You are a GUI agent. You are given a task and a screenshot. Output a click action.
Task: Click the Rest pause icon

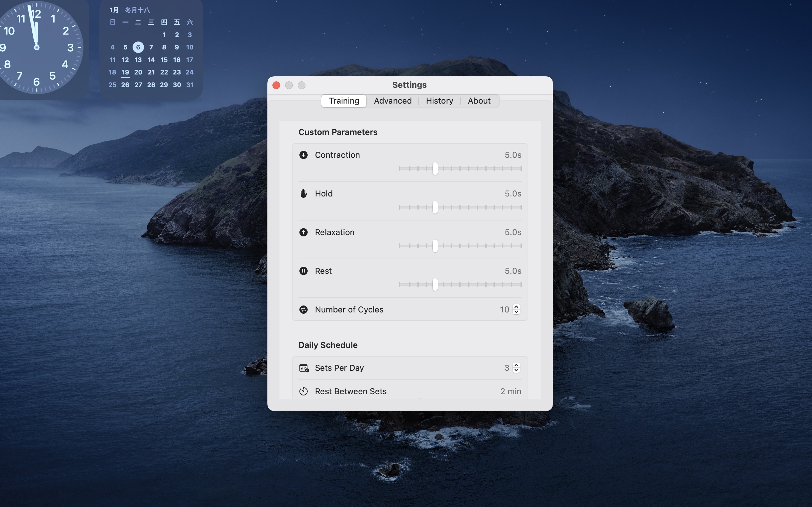303,271
